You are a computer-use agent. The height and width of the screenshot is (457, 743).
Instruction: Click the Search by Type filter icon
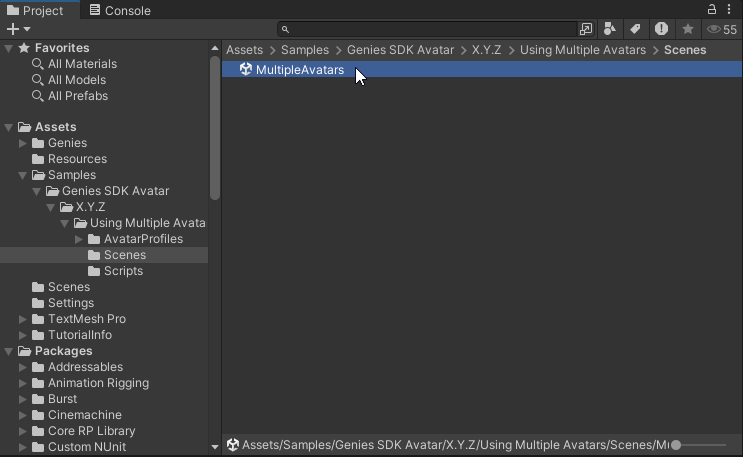point(609,29)
